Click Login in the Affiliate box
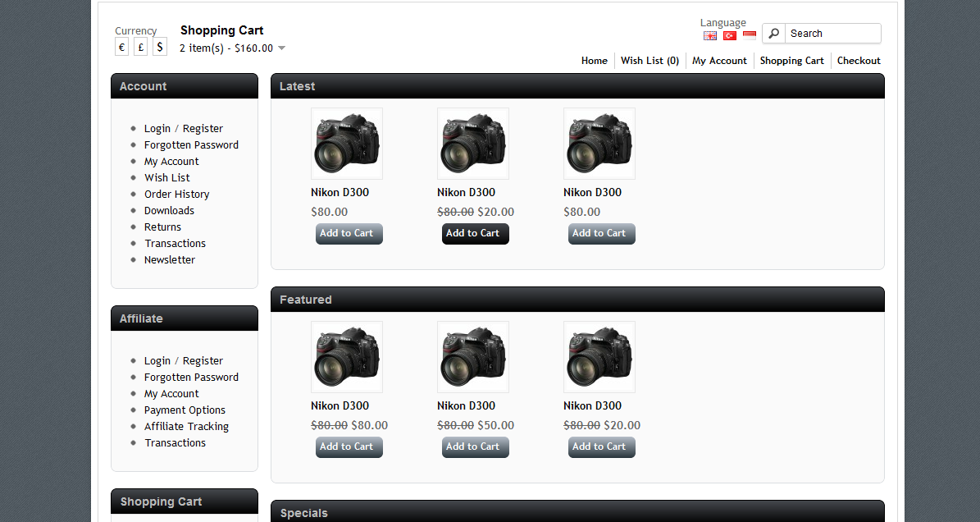 pos(157,360)
